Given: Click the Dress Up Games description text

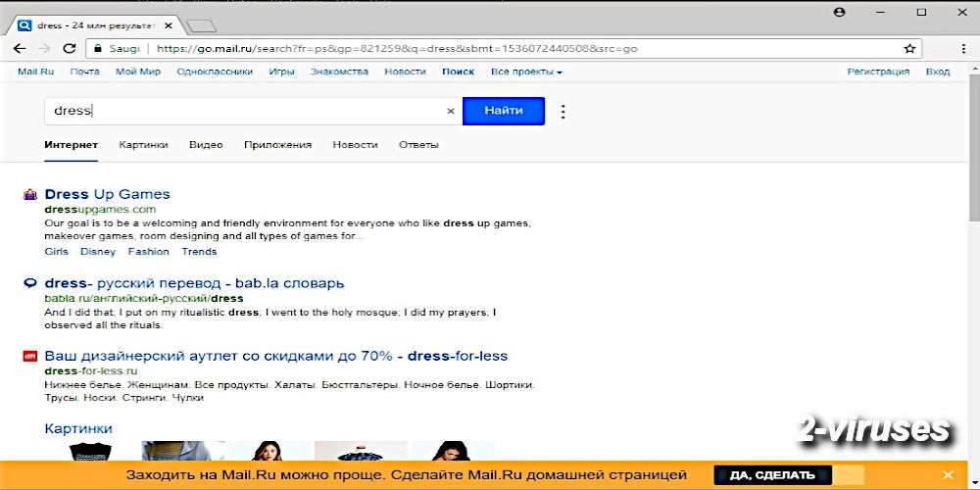Looking at the screenshot, I should (x=288, y=230).
